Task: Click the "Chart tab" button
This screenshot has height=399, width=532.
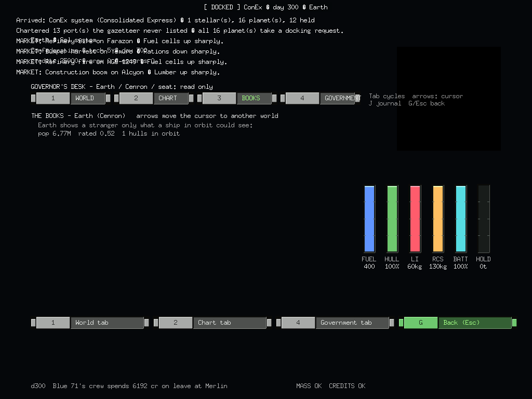Action: pos(212,323)
